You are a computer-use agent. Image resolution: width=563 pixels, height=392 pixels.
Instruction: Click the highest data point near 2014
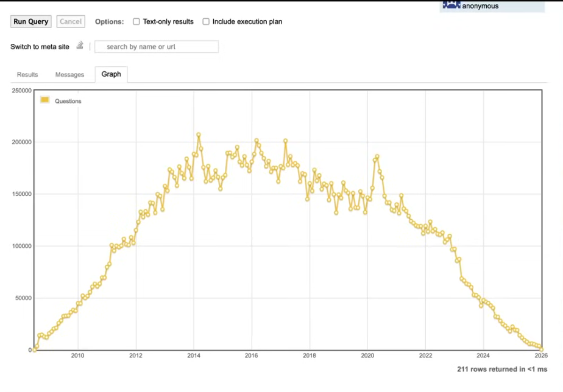[x=199, y=135]
